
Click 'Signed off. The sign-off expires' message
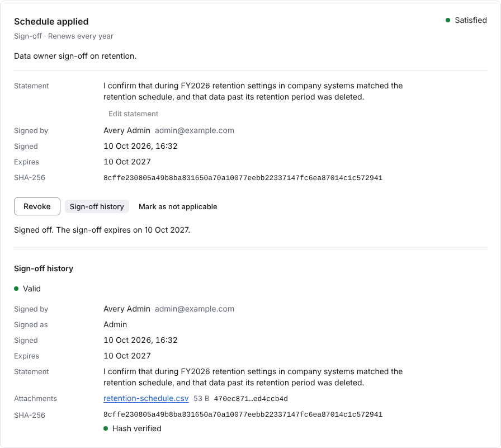[102, 230]
